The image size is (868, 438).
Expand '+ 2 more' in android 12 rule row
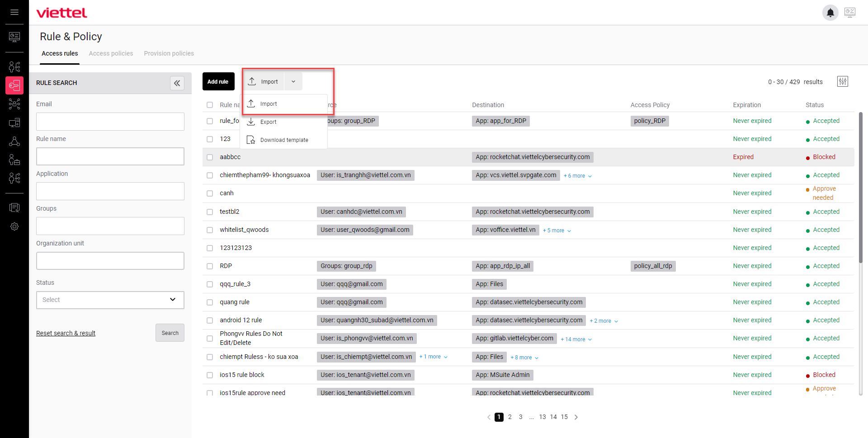tap(604, 321)
